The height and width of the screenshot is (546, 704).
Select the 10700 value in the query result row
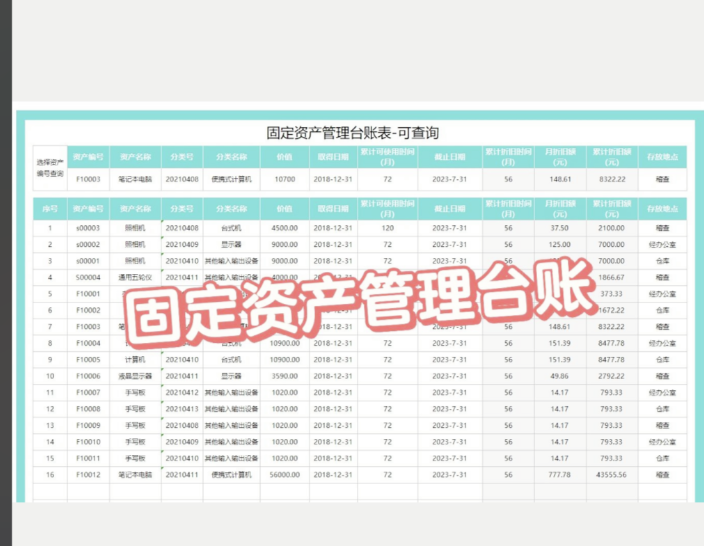[284, 179]
